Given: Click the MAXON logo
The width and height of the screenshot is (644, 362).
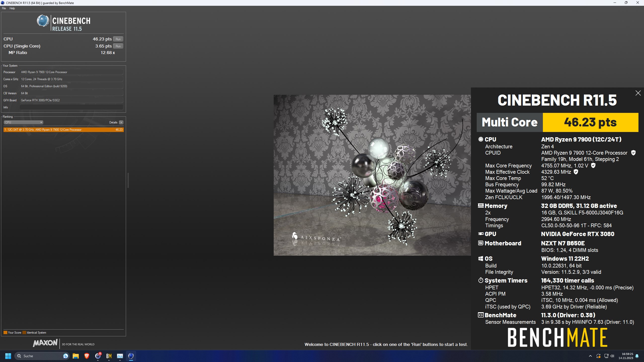Looking at the screenshot, I should pos(45,343).
